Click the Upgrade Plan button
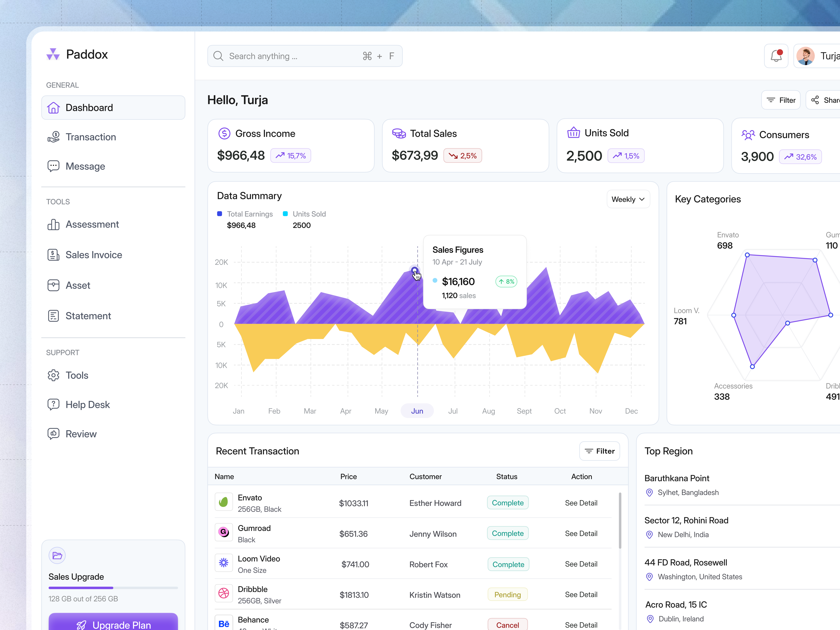Screen dimensions: 840x630 pyautogui.click(x=113, y=625)
